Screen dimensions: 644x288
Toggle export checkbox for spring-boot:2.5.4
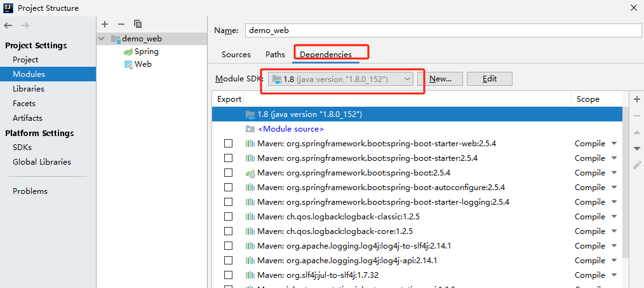228,173
